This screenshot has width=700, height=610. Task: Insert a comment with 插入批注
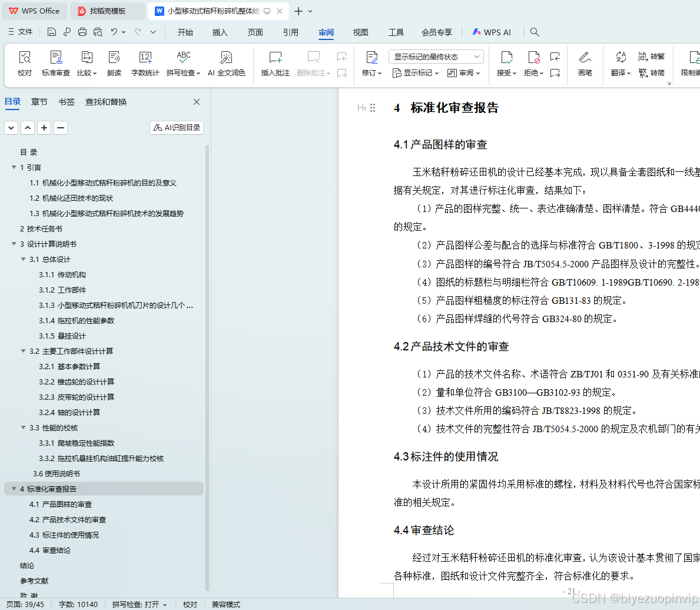276,64
